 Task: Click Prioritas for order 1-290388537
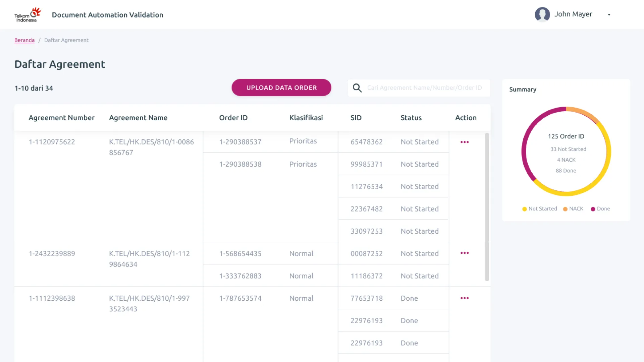(303, 141)
